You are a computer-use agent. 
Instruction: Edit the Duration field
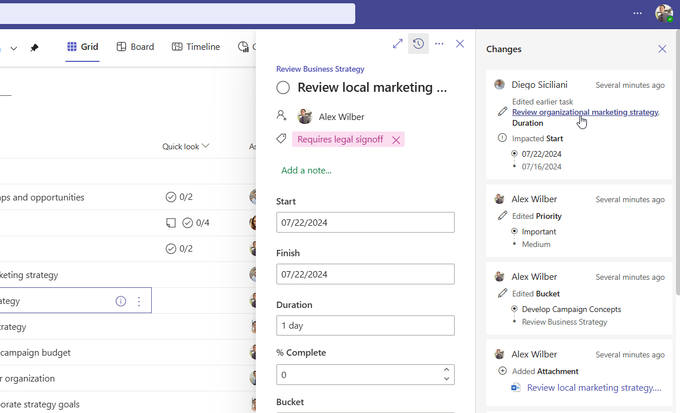(365, 325)
